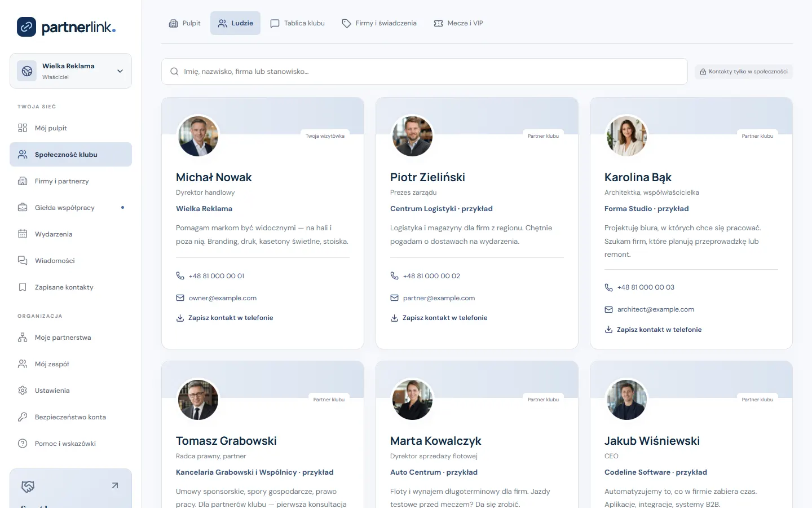The width and height of the screenshot is (812, 508).
Task: Open Codeline Software company link
Action: pos(656,472)
